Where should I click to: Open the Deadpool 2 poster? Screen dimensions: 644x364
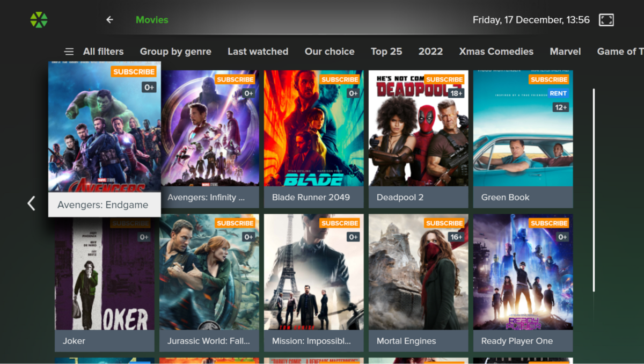coord(419,128)
